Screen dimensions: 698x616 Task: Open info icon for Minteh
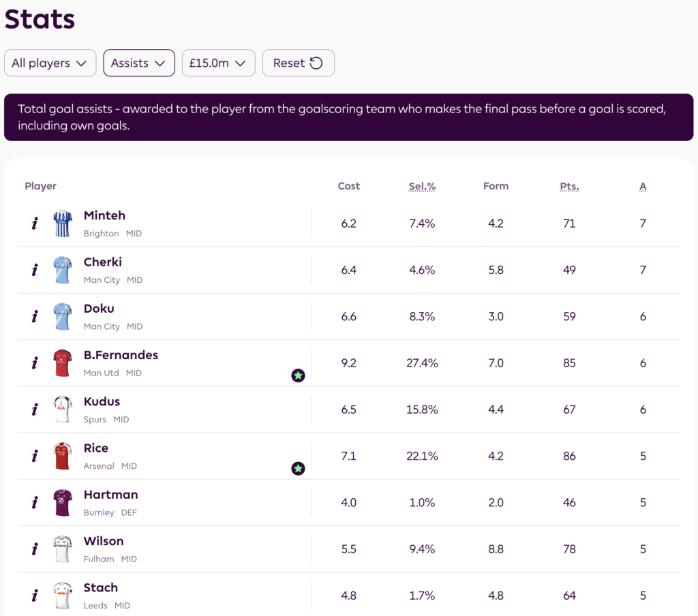(x=35, y=224)
